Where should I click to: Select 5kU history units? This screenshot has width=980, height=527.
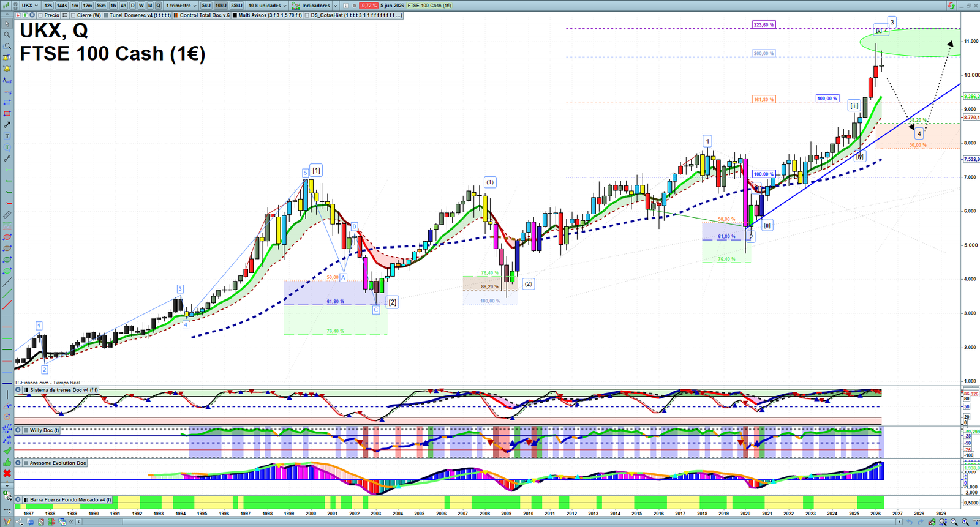tap(206, 6)
